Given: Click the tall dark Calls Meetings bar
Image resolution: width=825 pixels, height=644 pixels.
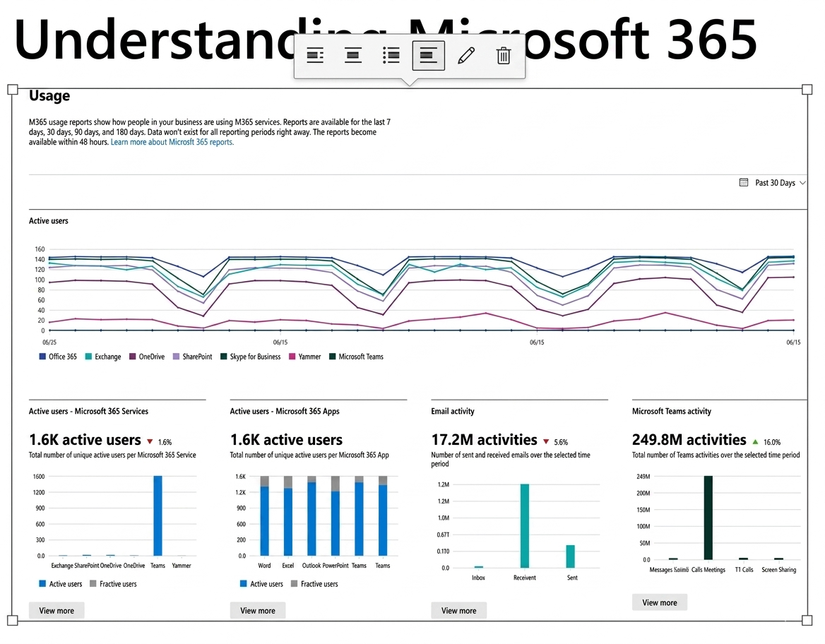Looking at the screenshot, I should tap(708, 518).
